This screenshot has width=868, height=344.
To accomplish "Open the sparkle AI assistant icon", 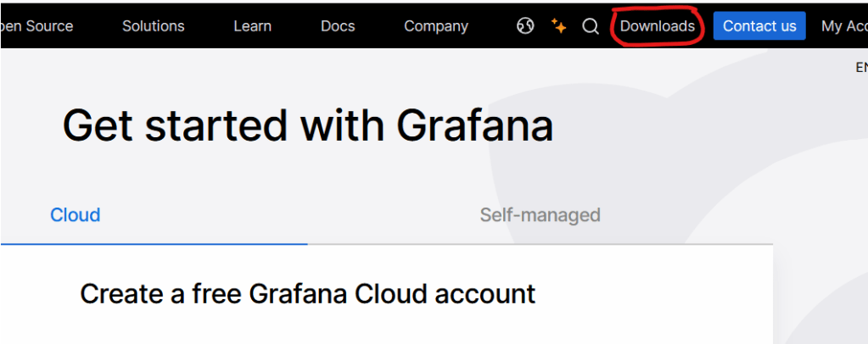I will [x=558, y=26].
